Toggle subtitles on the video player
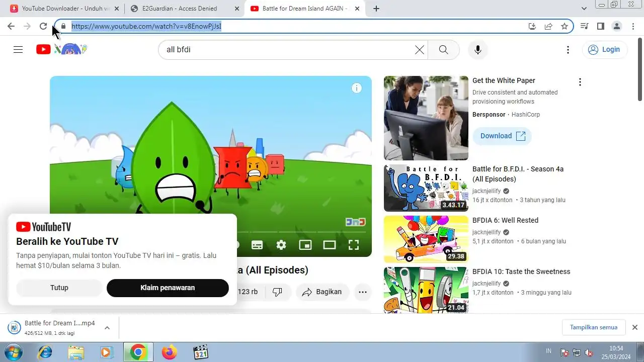 (257, 245)
